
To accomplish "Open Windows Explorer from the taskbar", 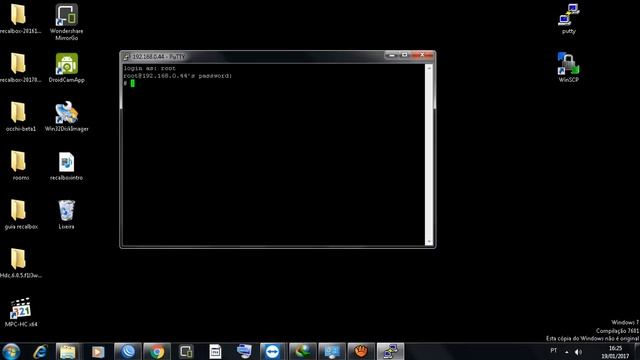I will pyautogui.click(x=68, y=351).
